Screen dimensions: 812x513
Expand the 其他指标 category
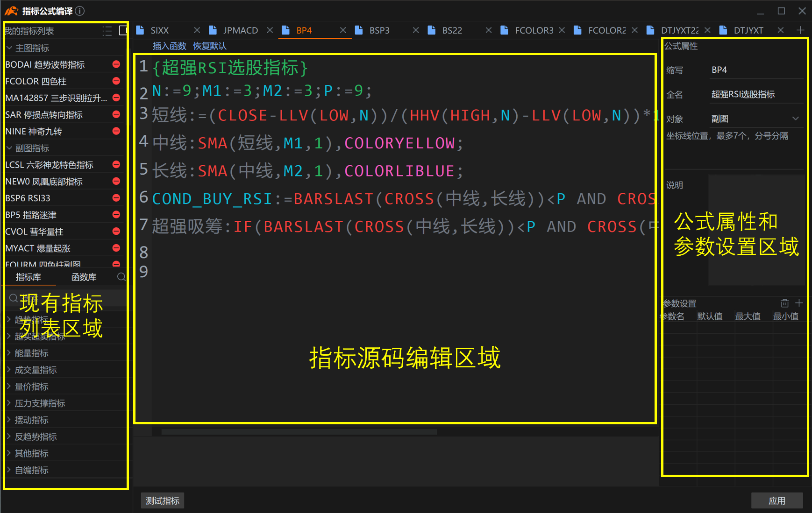9,453
